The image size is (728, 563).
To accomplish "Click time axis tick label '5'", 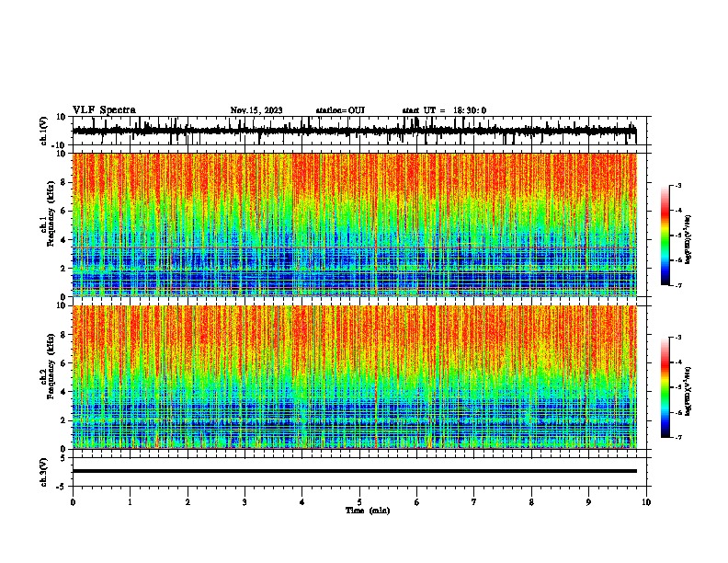I will (x=359, y=502).
